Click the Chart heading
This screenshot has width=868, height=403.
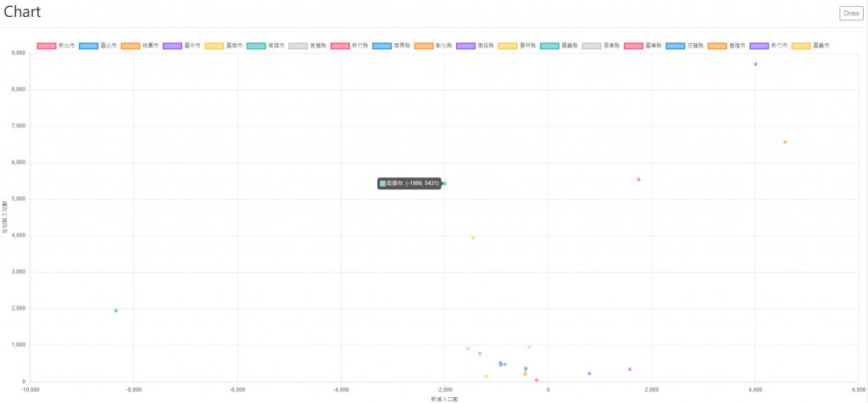click(x=22, y=12)
